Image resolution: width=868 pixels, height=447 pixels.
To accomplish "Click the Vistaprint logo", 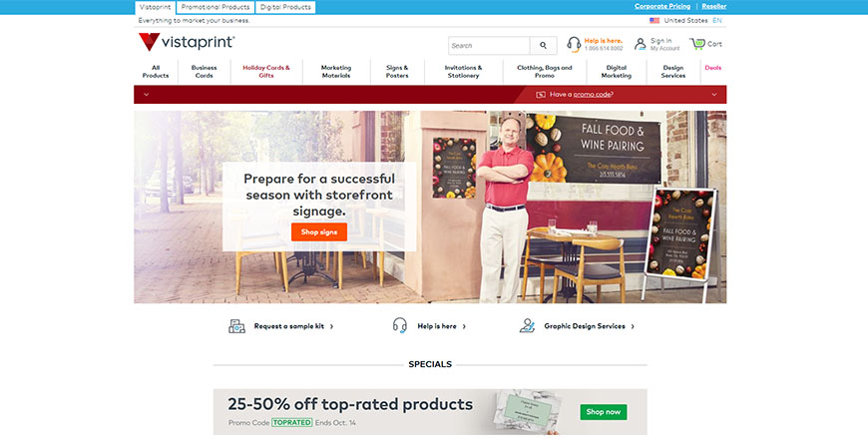I will pos(187,42).
